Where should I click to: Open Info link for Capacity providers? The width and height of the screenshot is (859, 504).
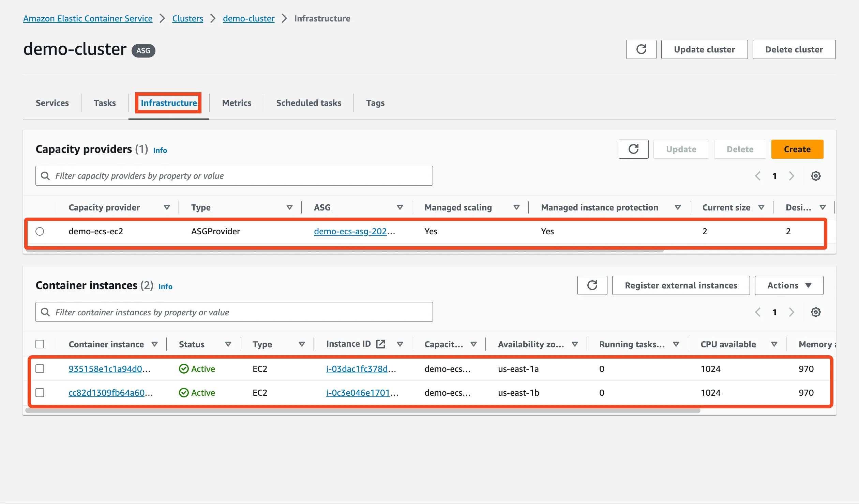(160, 150)
